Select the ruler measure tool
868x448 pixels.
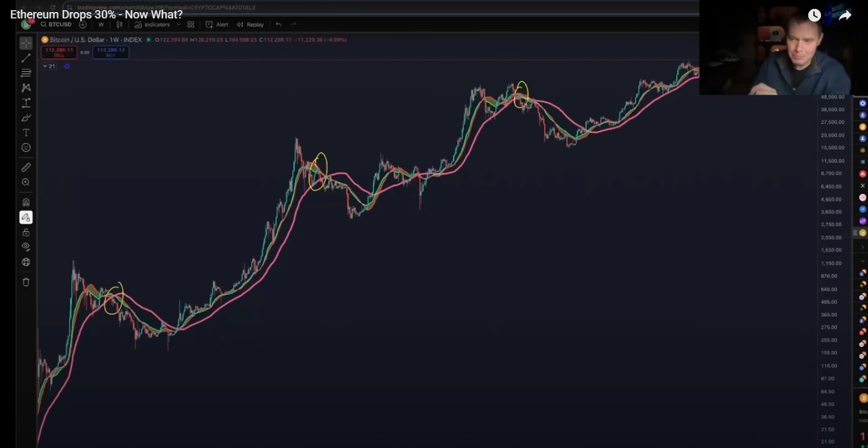pos(26,167)
